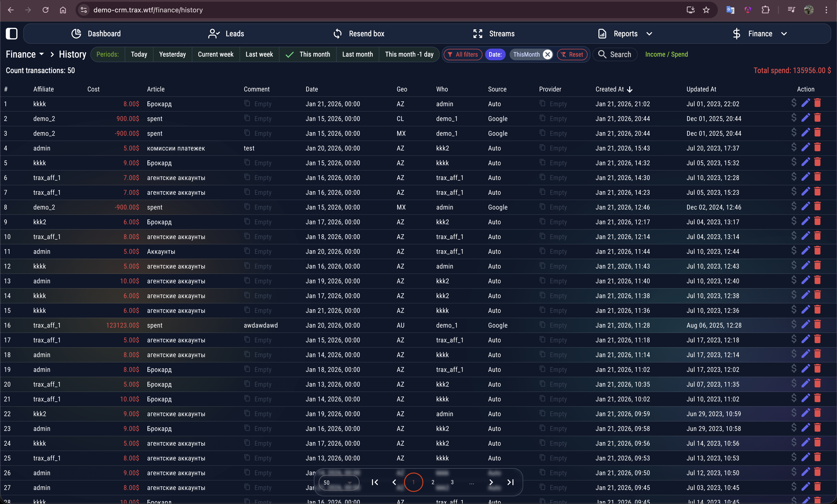Go to page 2 of transactions

click(x=433, y=482)
